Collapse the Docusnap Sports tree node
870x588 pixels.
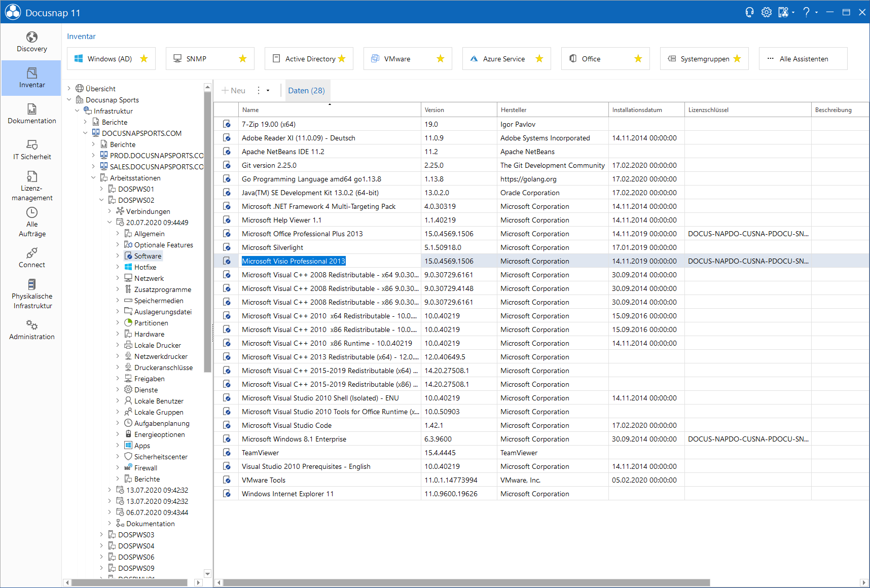coord(69,100)
